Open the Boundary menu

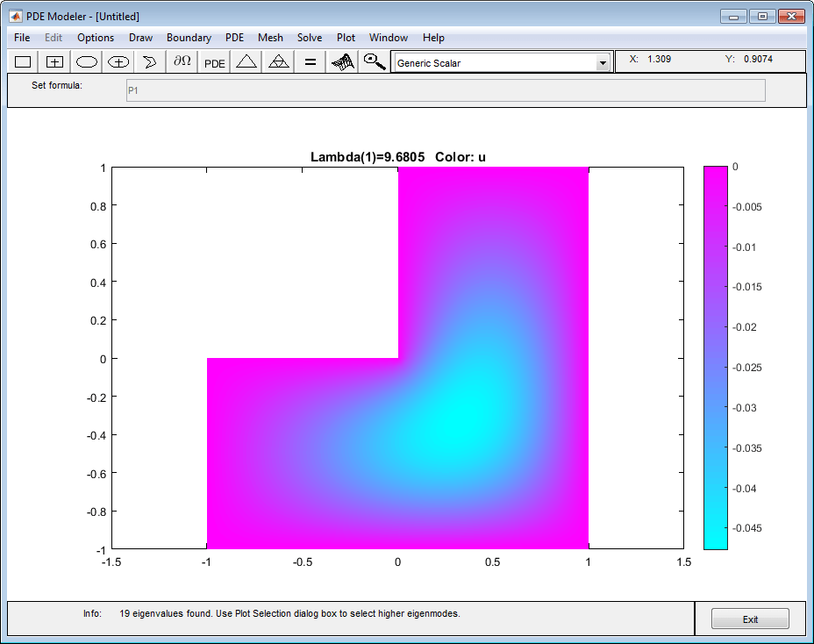click(189, 38)
